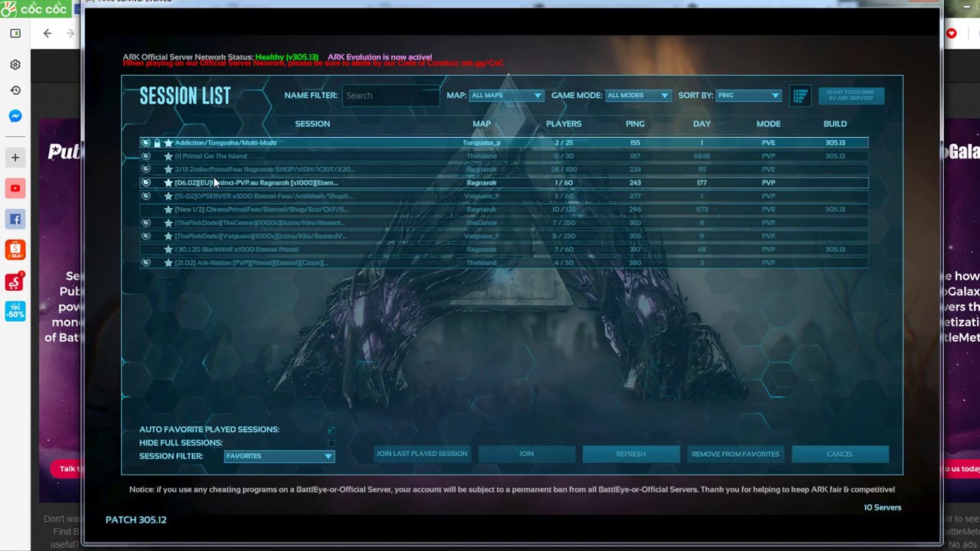Click the favorite star on Addiction/Tungushа/Multi-Mods row
The width and height of the screenshot is (980, 551).
[x=168, y=142]
